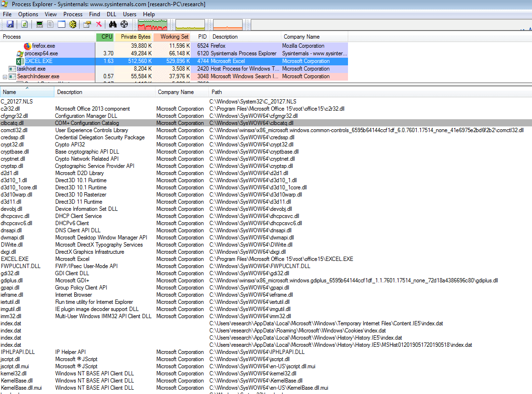Click the taskhost.exe process icon

tap(12, 69)
